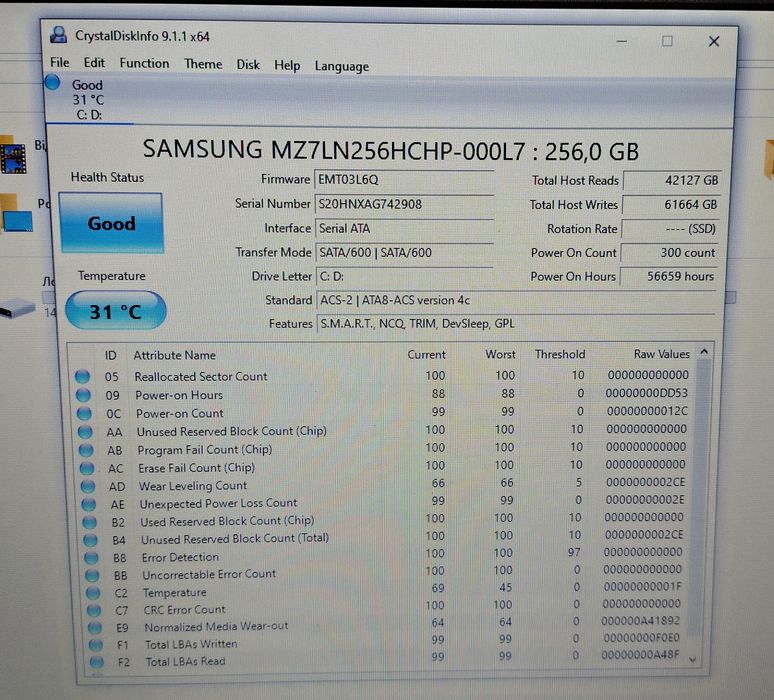Click the attribute list vertical scrollbar thumb
This screenshot has width=774, height=700.
(700, 496)
